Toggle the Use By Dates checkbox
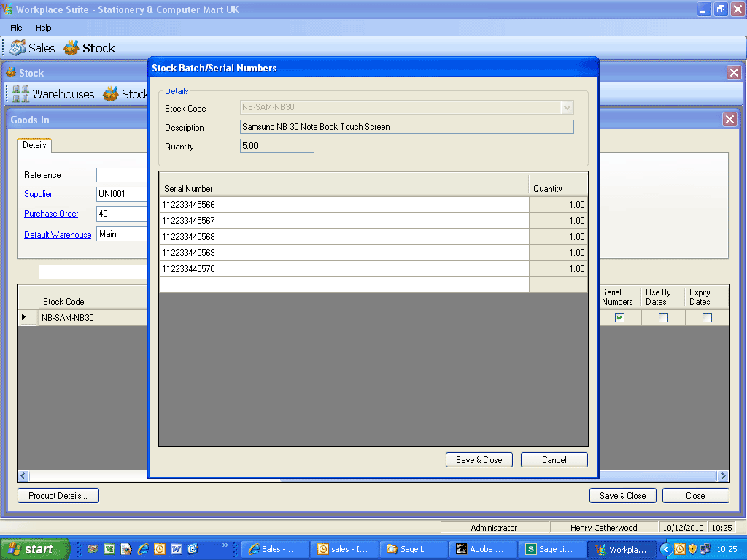Image resolution: width=747 pixels, height=560 pixels. (x=663, y=318)
